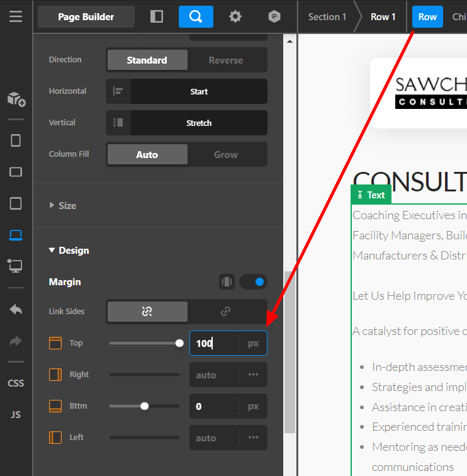This screenshot has width=467, height=476.
Task: Click 'In-depth assessmen' bullet text
Action: 419,367
